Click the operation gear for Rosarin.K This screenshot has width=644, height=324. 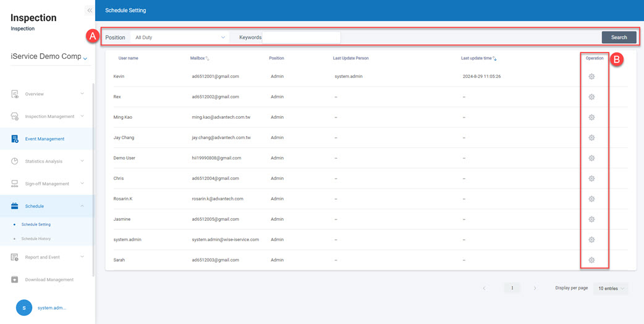point(591,199)
